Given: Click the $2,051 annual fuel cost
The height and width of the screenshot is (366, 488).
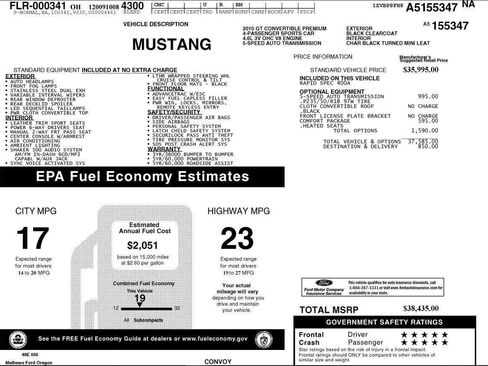Looking at the screenshot, I should click(142, 245).
